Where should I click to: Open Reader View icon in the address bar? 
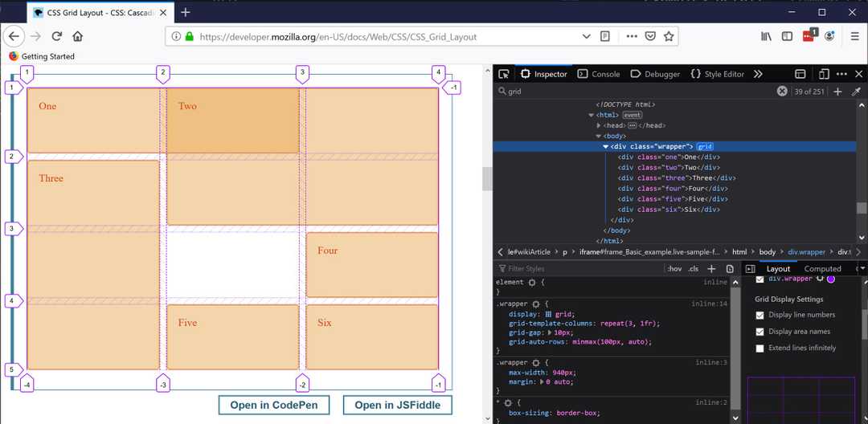pyautogui.click(x=605, y=36)
